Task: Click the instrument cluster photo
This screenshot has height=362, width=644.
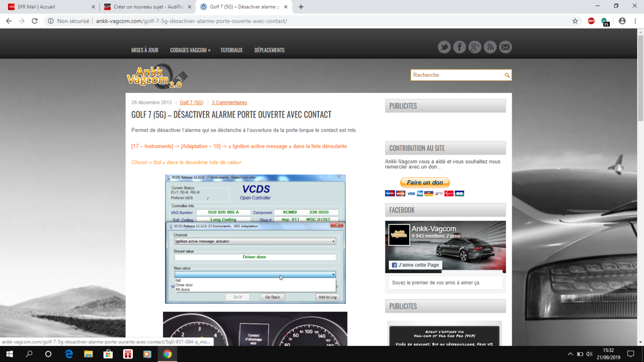Action: click(x=255, y=329)
